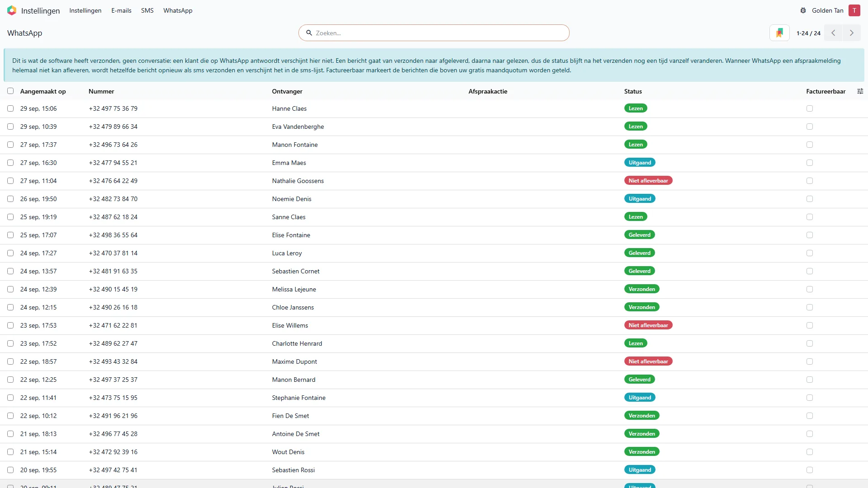Image resolution: width=868 pixels, height=488 pixels.
Task: Sort by Afspraakactie column header
Action: [488, 91]
